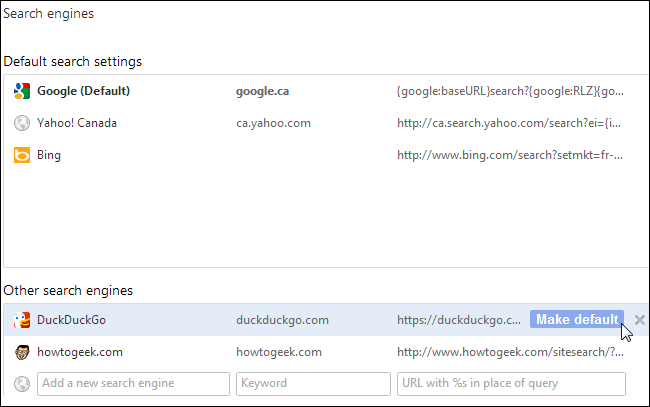The width and height of the screenshot is (650, 407).
Task: Click the {google:baseURL}search URL
Action: (510, 91)
